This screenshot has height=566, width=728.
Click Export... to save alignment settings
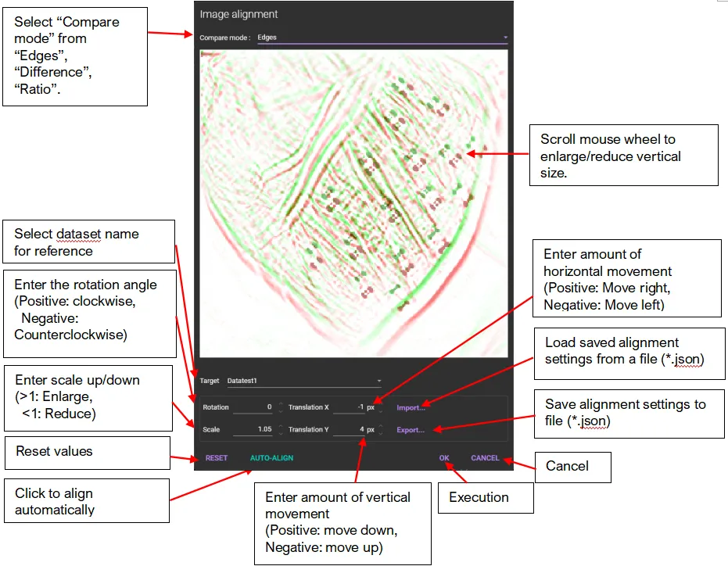pyautogui.click(x=411, y=429)
